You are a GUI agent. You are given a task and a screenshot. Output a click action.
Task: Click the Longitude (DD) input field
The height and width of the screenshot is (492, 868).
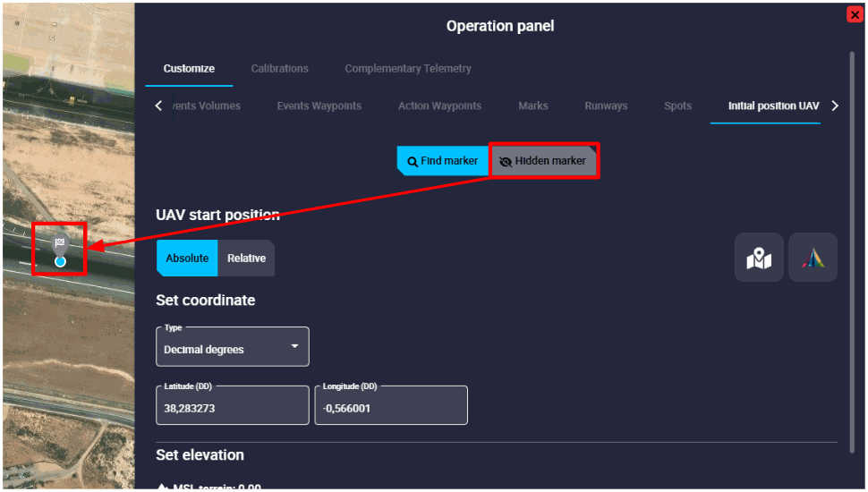(390, 407)
